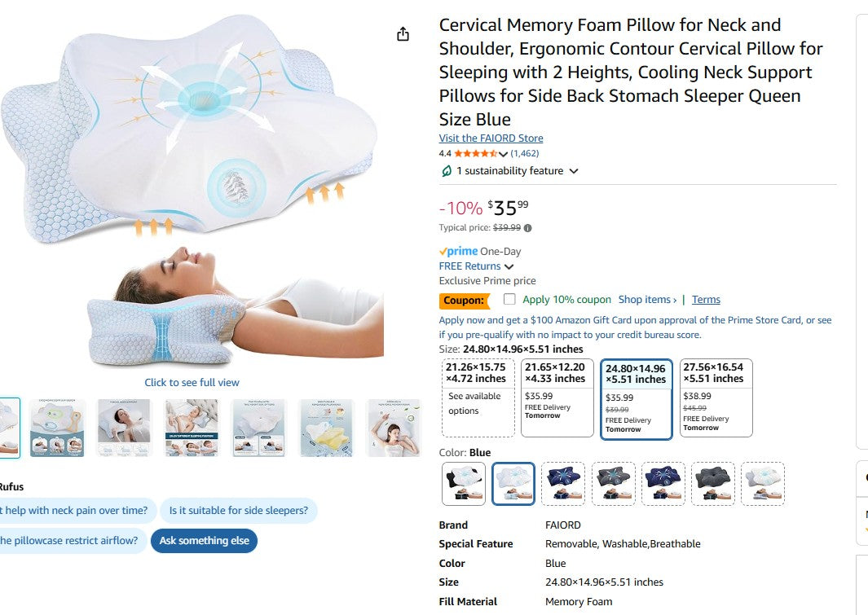Check the Apply 10% coupon checkbox

coord(509,299)
